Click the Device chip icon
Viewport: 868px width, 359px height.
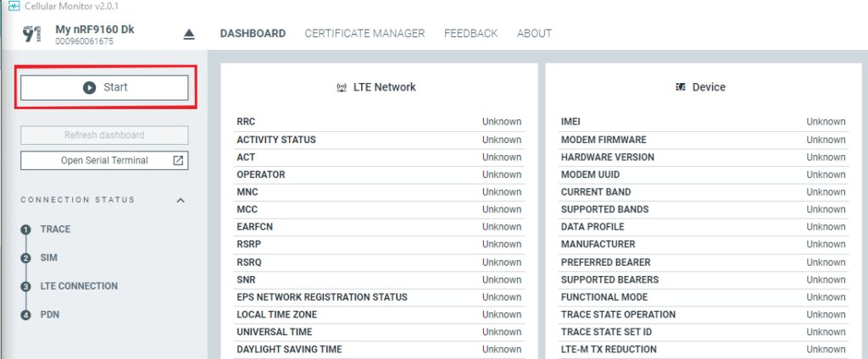(x=681, y=87)
